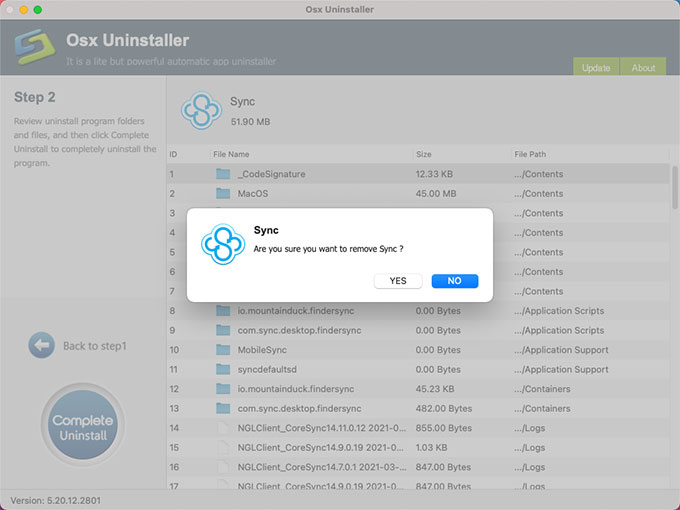Click the syncdefaultsd folder icon

223,369
